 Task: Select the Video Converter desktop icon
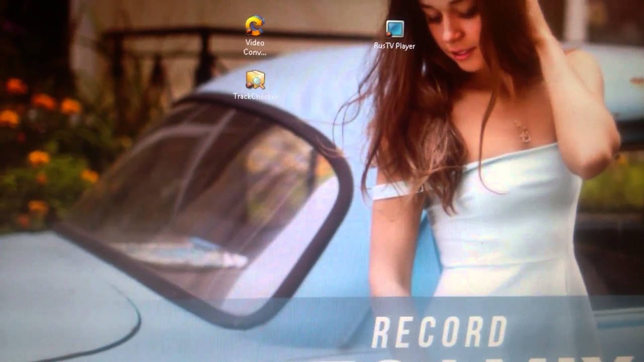255,26
